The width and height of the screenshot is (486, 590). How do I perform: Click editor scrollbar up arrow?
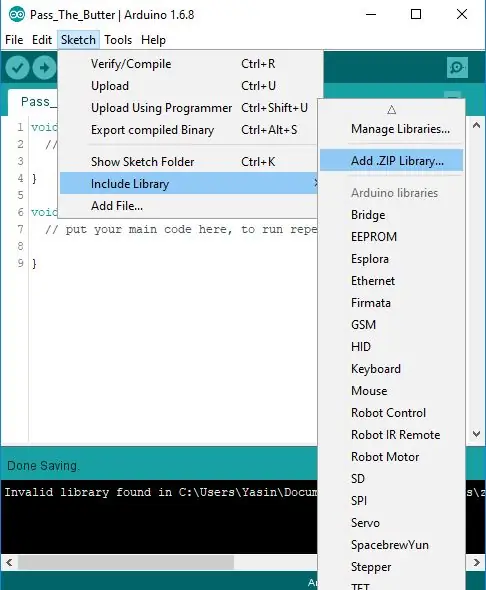[476, 126]
